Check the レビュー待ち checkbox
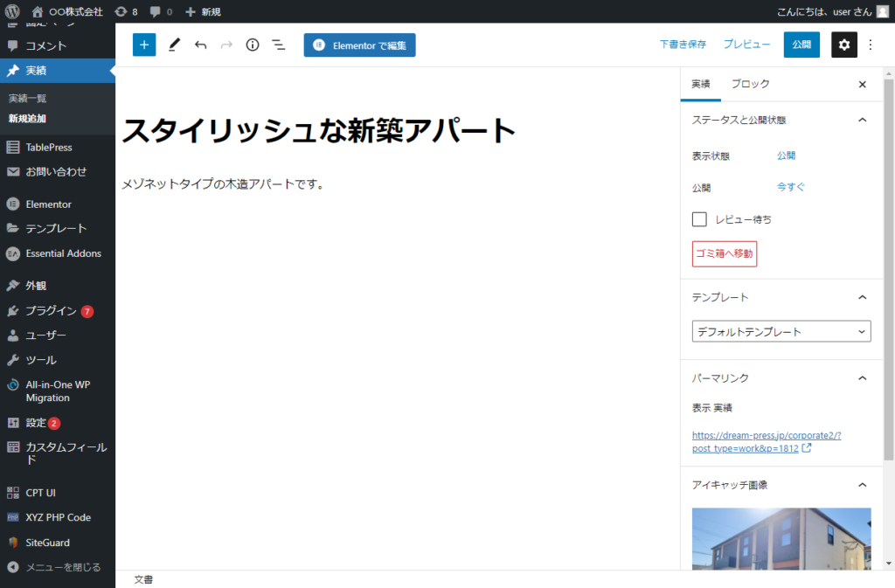 pos(699,219)
